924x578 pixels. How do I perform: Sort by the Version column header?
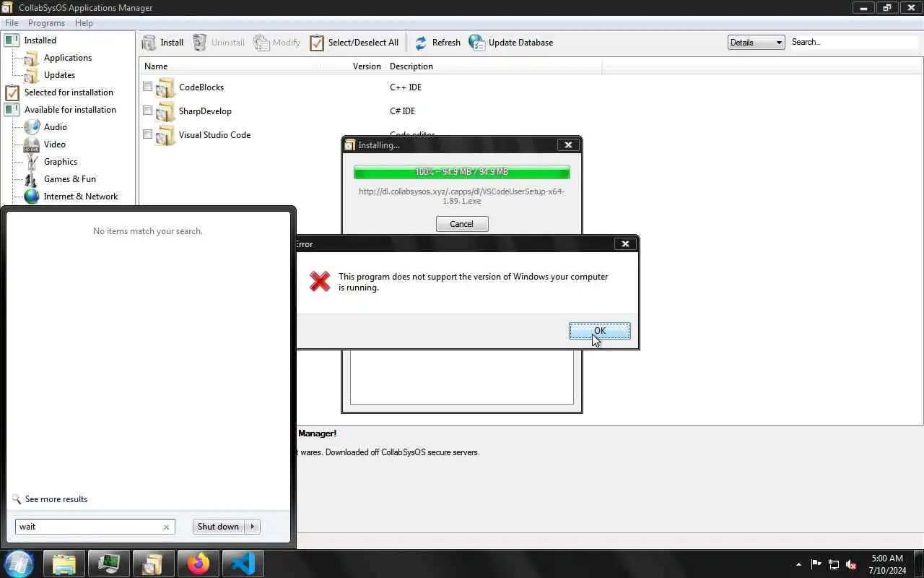[x=353, y=66]
